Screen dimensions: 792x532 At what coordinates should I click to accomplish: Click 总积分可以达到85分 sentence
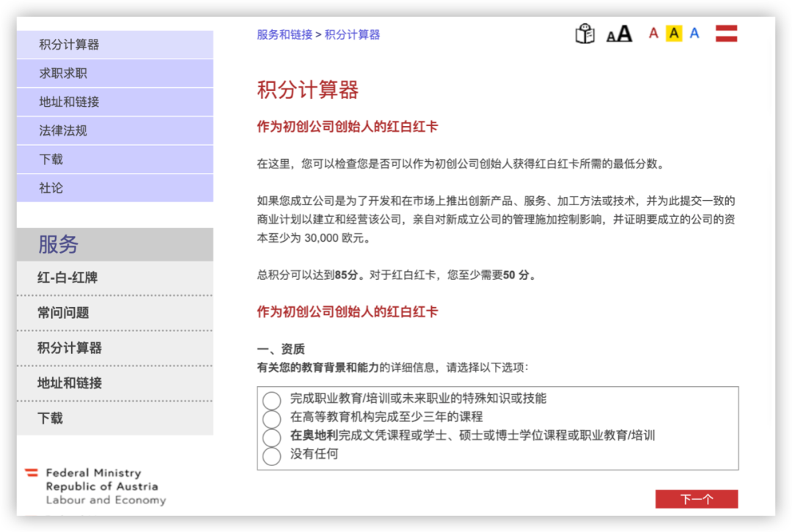(x=397, y=275)
